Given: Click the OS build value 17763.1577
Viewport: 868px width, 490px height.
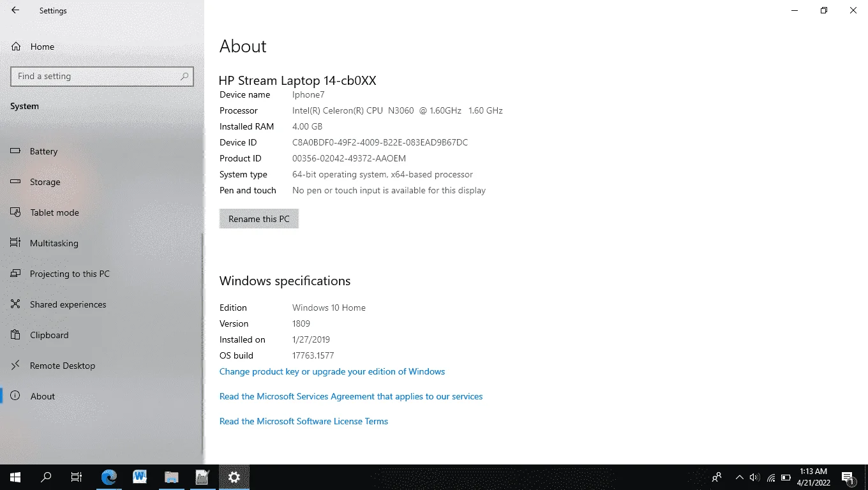Looking at the screenshot, I should [313, 355].
